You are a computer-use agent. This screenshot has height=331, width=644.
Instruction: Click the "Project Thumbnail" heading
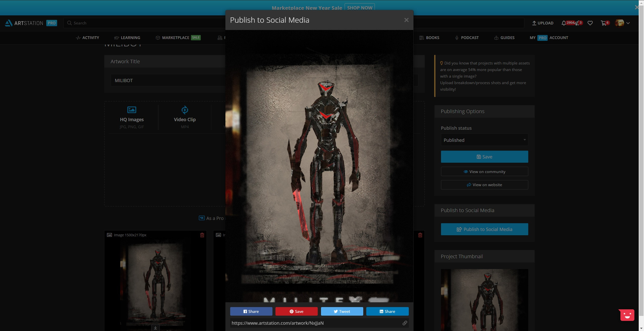(x=462, y=256)
